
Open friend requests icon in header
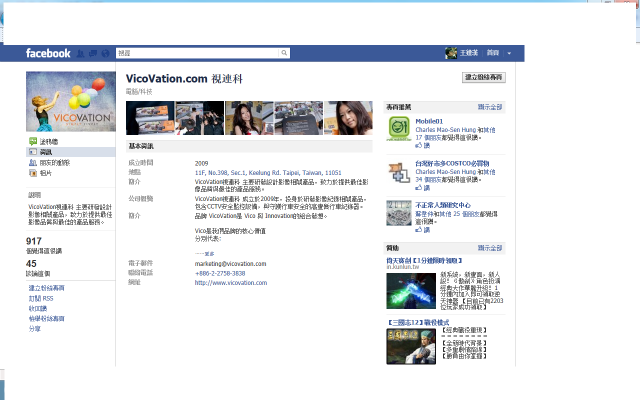pyautogui.click(x=80, y=53)
